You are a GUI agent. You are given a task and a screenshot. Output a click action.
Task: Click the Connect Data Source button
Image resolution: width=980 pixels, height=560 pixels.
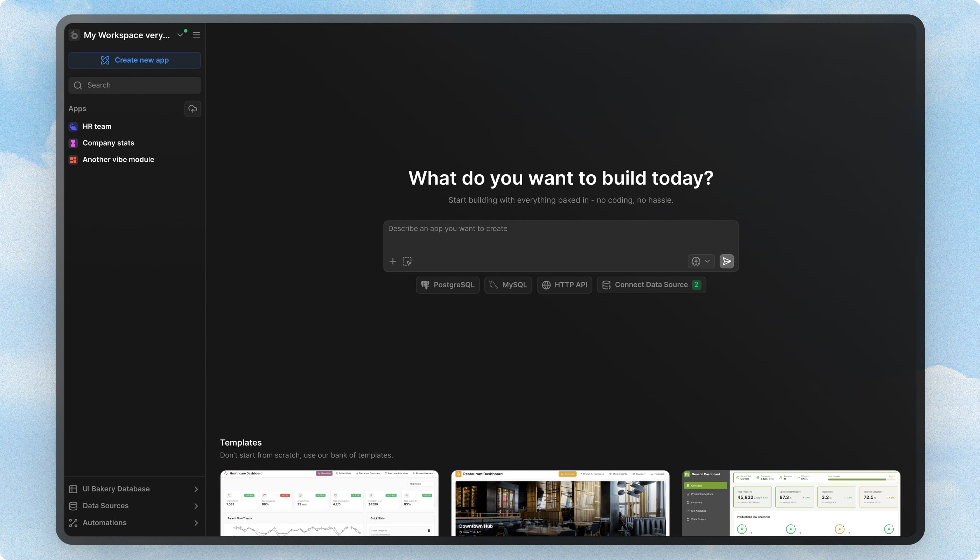651,285
